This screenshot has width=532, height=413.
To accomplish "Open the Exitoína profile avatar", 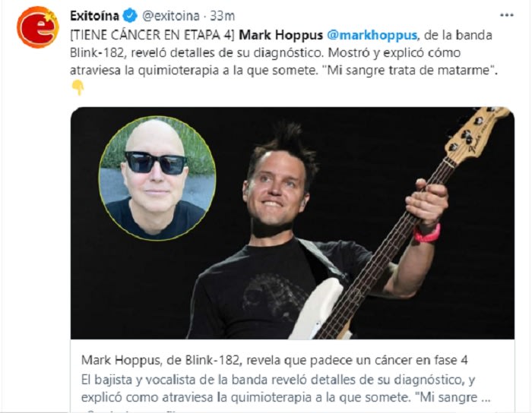I will click(x=38, y=27).
